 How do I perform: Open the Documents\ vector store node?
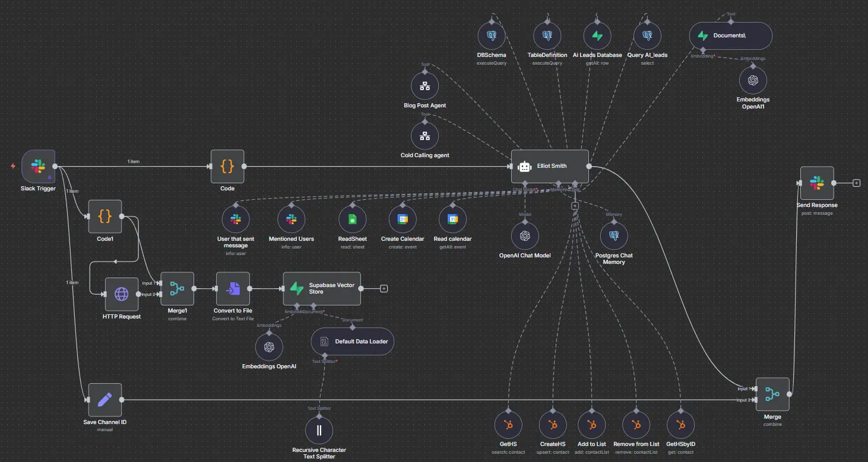(x=731, y=36)
